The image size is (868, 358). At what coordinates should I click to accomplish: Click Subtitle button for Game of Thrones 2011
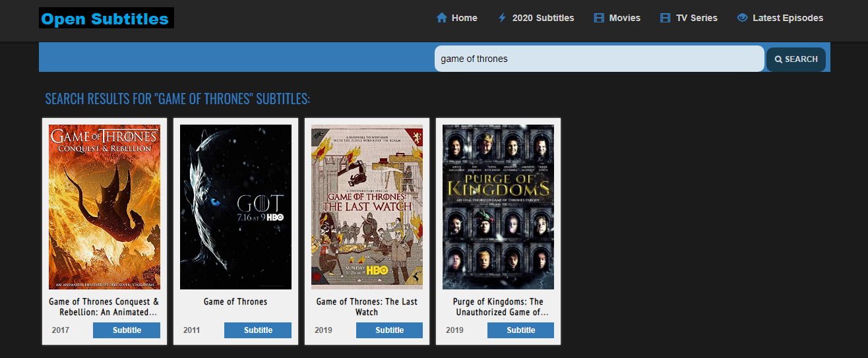258,330
